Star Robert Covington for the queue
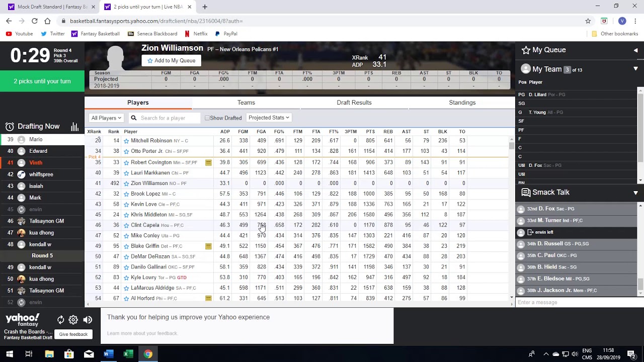 (x=126, y=162)
